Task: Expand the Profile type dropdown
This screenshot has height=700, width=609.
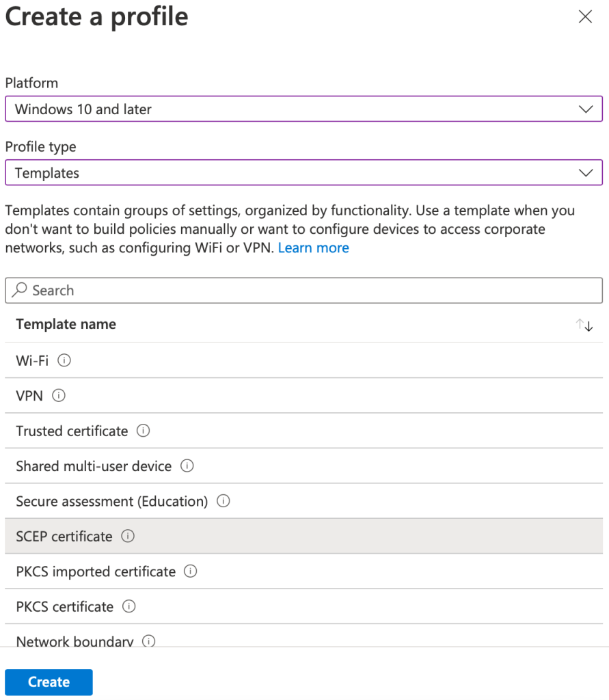Action: tap(303, 173)
